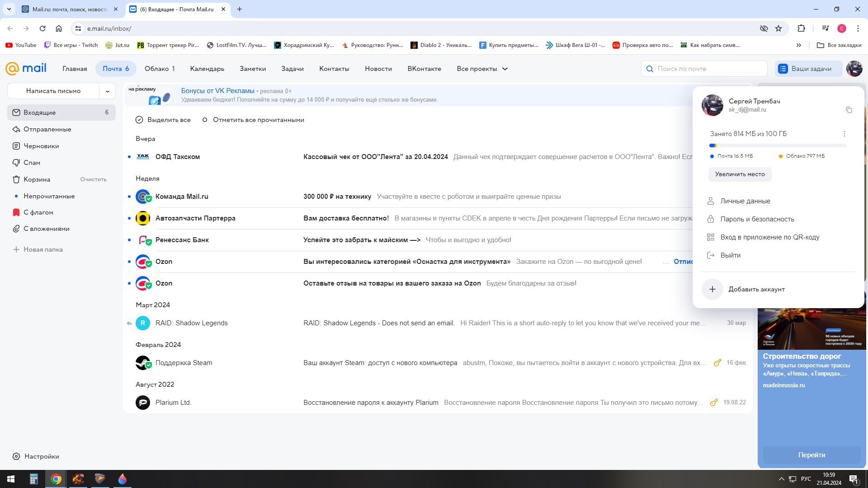Click Добавить аккаунт plus button
The image size is (868, 488).
pos(712,289)
